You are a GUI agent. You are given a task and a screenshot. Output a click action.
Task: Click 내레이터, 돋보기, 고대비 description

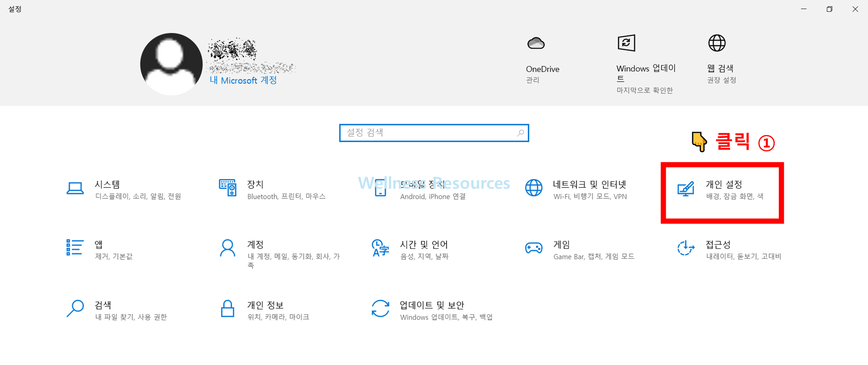[744, 256]
